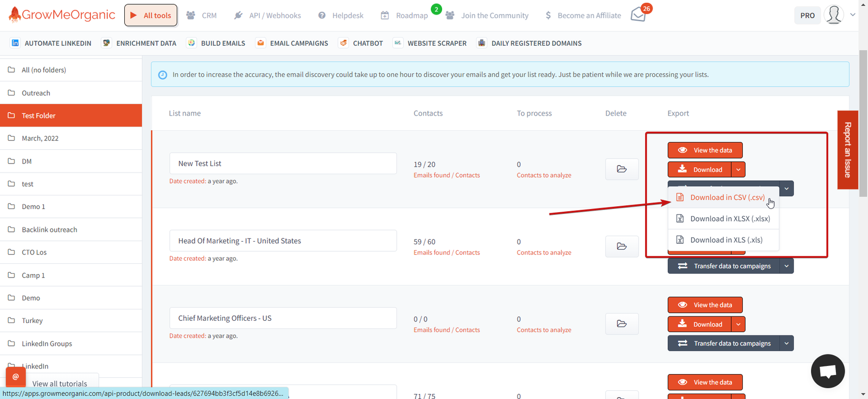Move Head Of Marketing list to folder icon
Image resolution: width=868 pixels, height=399 pixels.
[622, 246]
